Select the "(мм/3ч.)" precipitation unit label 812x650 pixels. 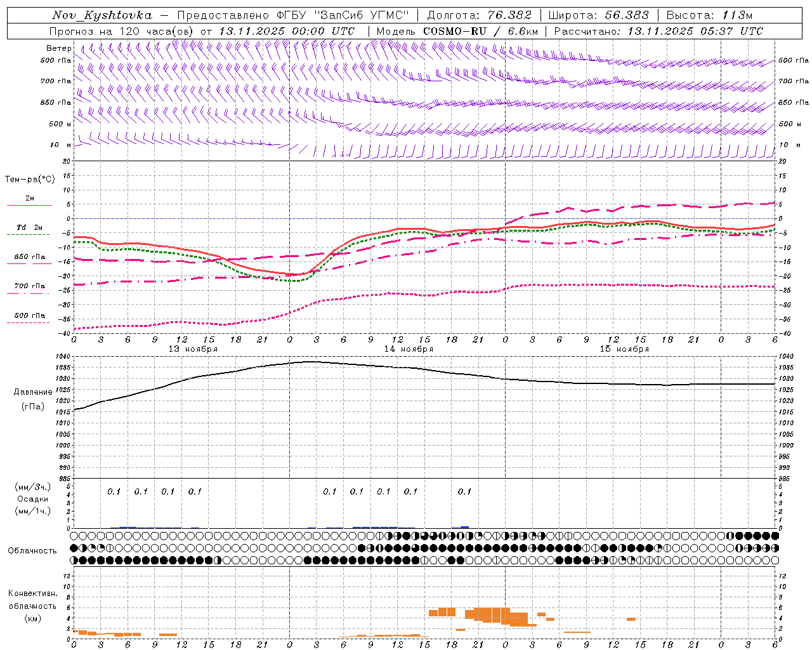(x=33, y=487)
